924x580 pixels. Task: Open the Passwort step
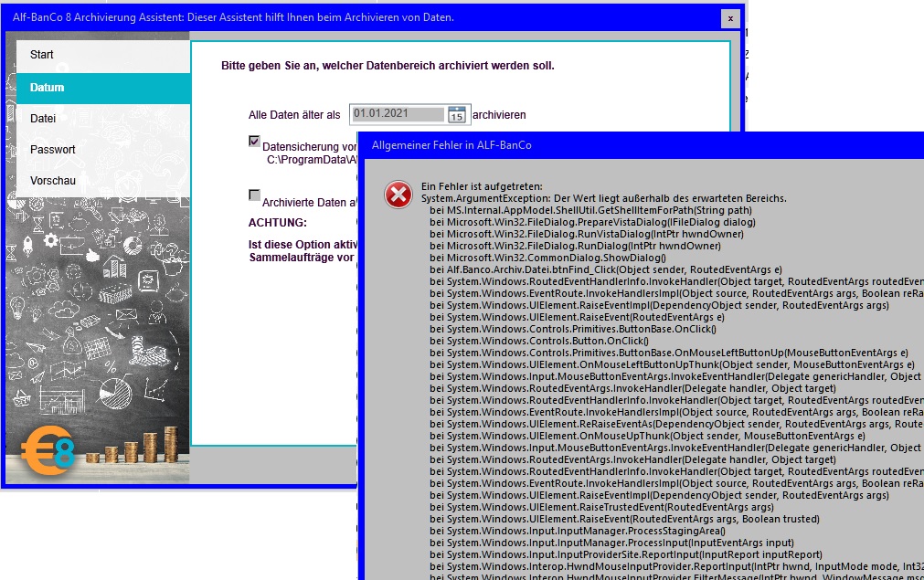click(x=103, y=150)
